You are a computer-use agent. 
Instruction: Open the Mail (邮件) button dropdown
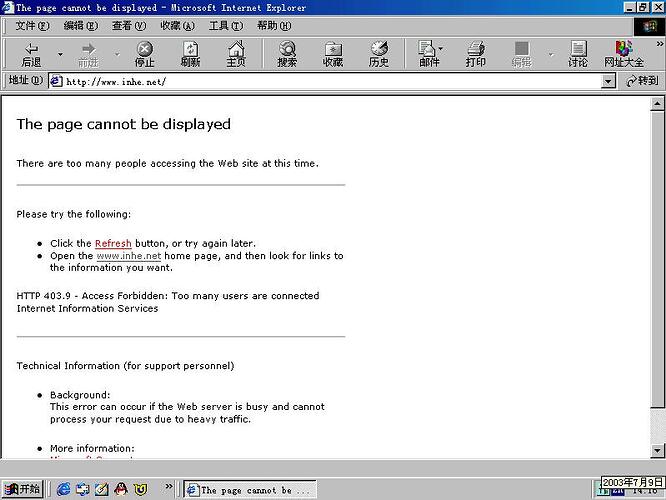(440, 49)
